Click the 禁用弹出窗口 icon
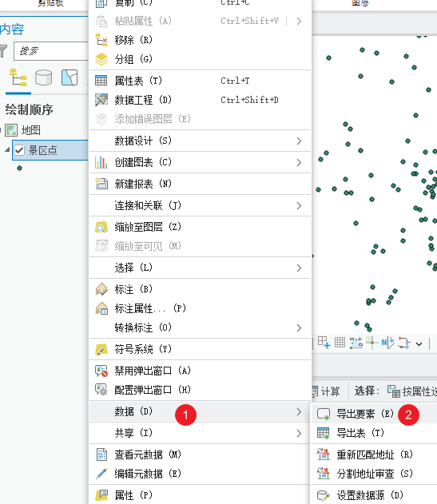Image resolution: width=437 pixels, height=504 pixels. coord(101,371)
